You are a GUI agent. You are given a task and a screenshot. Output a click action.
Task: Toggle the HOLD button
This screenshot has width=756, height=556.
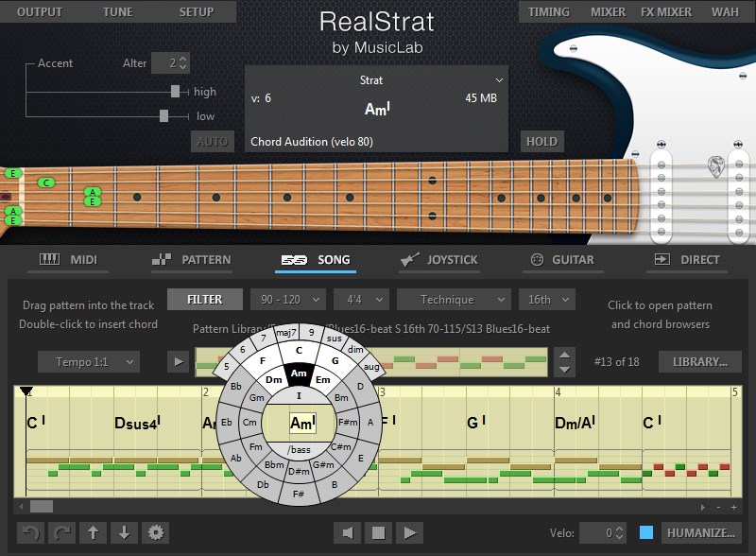541,142
